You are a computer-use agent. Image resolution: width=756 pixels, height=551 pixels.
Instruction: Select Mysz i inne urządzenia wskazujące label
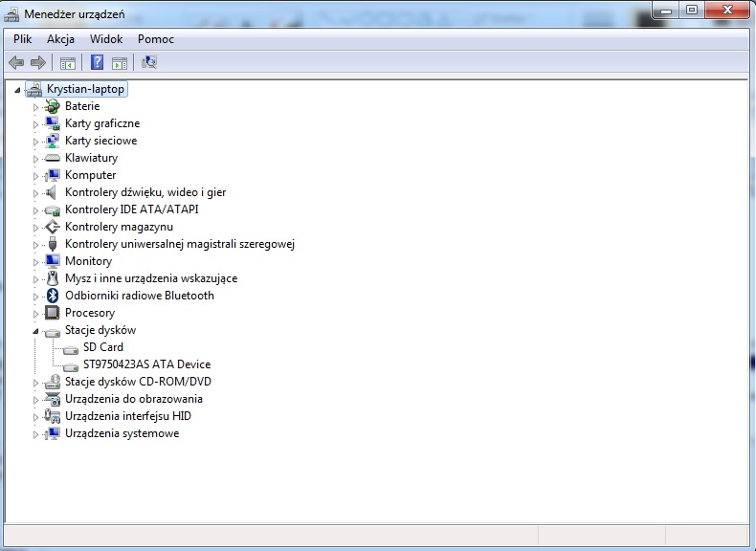pos(151,278)
